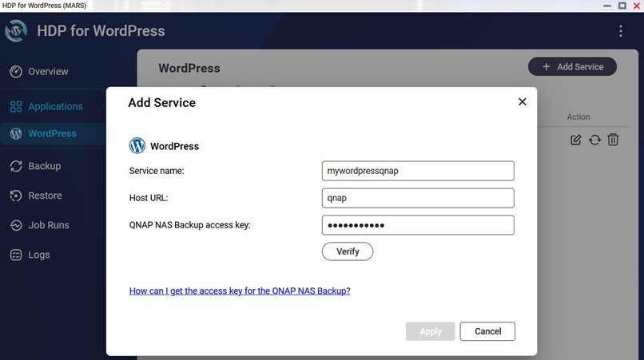Select Applications in the sidebar
The height and width of the screenshot is (360, 644).
54,106
